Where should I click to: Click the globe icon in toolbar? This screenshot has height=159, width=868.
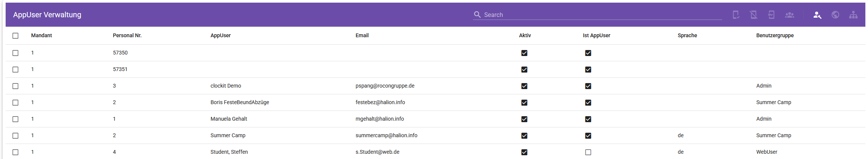835,15
